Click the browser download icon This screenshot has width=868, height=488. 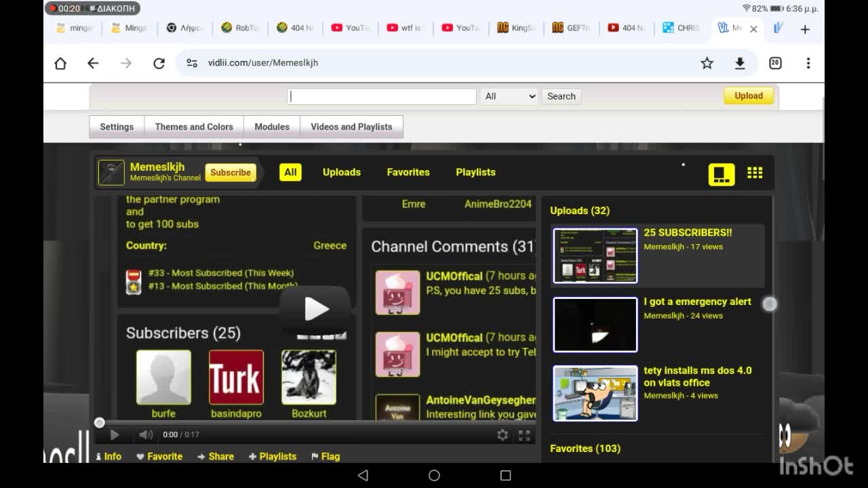(x=740, y=63)
